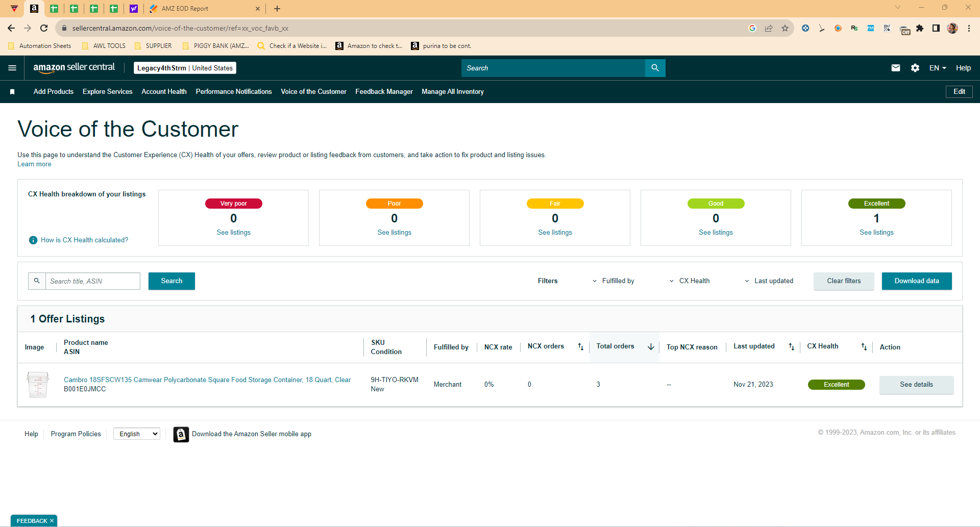This screenshot has height=527, width=980.
Task: Open the Chrome profile avatar
Action: click(x=952, y=28)
